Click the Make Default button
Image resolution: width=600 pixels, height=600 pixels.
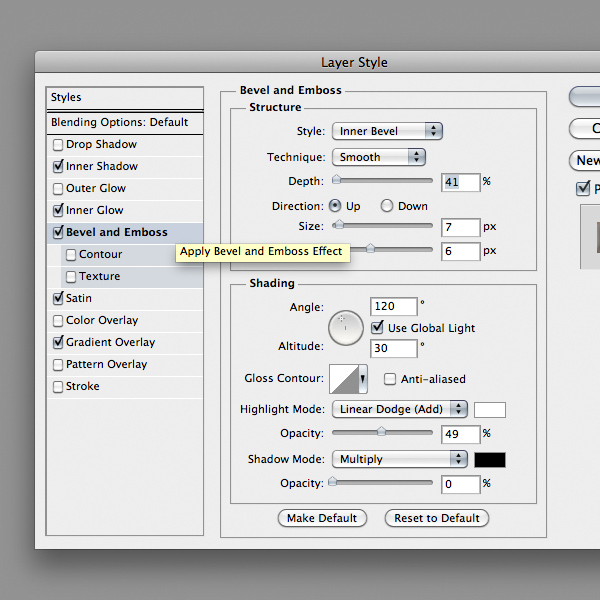[x=322, y=518]
